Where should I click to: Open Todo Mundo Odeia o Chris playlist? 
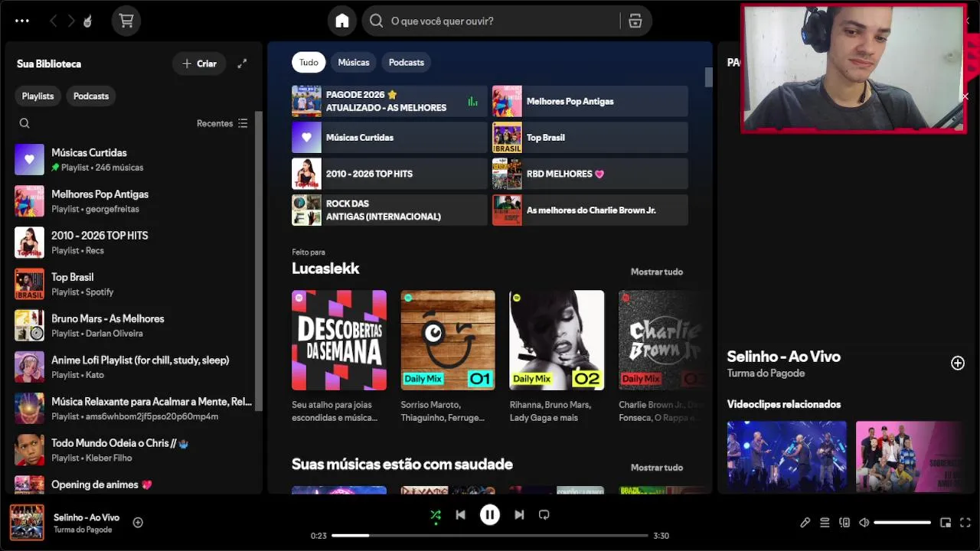(x=132, y=449)
